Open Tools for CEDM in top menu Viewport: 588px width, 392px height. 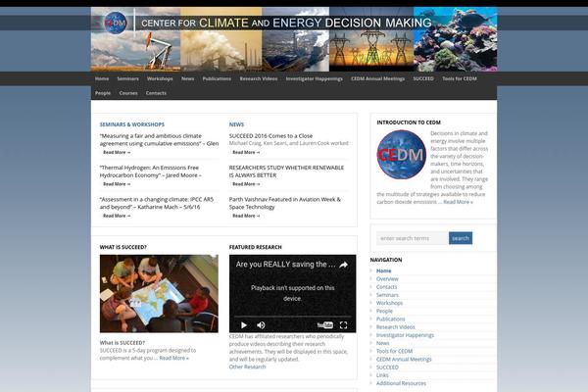[460, 78]
